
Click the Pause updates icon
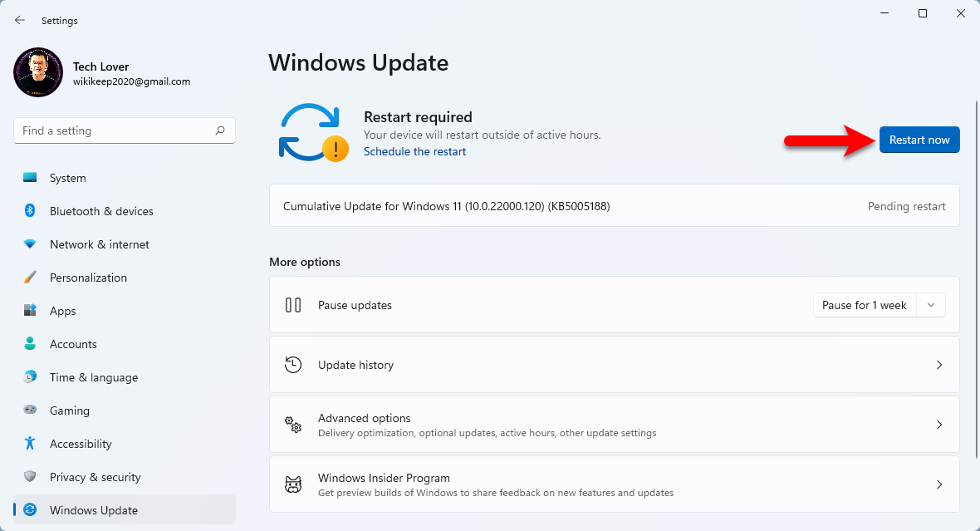pos(293,305)
